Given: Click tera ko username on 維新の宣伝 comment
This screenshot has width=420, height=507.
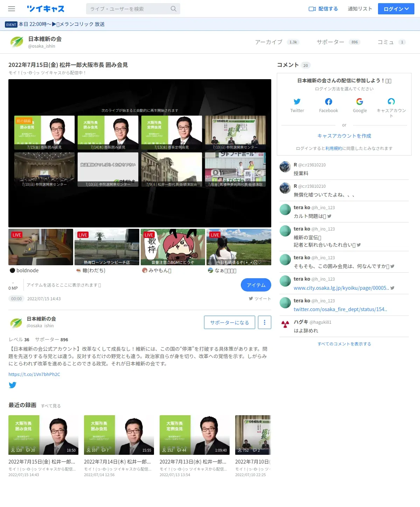Looking at the screenshot, I should (x=302, y=229).
